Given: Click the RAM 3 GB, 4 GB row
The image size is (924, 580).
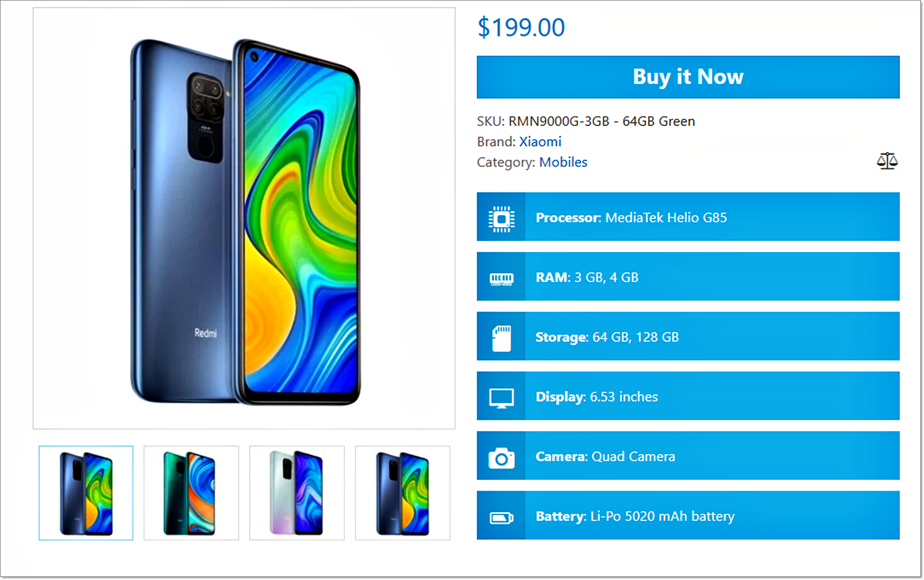Looking at the screenshot, I should [688, 276].
